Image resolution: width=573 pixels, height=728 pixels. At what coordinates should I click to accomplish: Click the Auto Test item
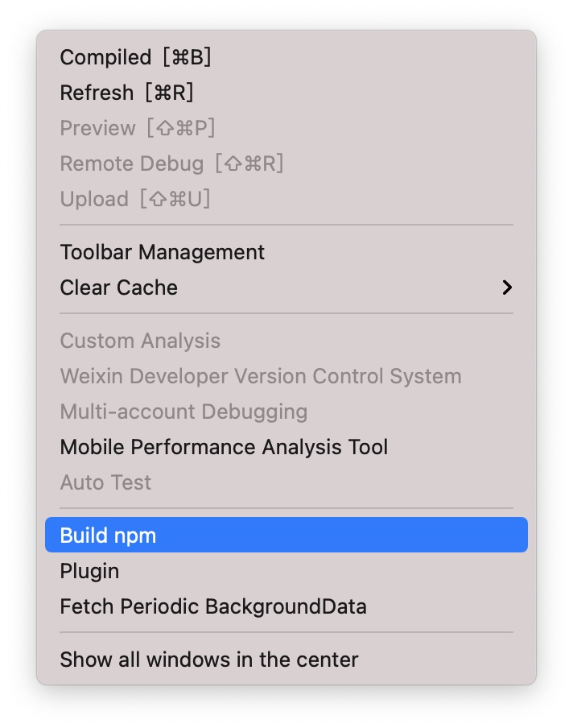point(105,483)
